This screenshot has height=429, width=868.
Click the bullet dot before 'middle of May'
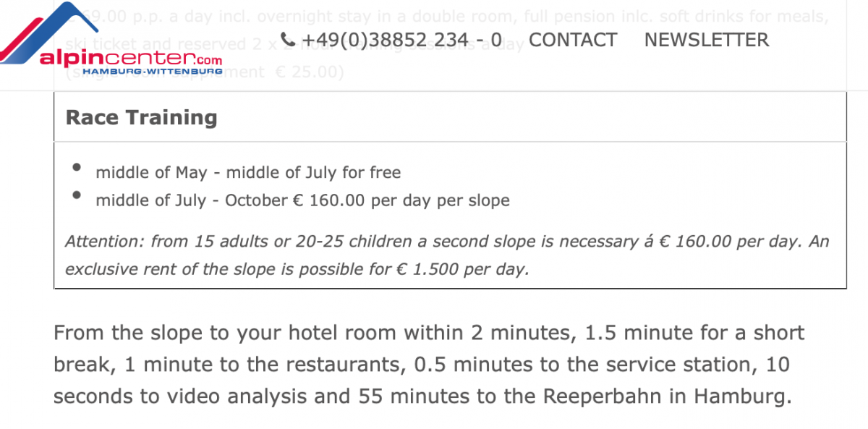[x=77, y=168]
